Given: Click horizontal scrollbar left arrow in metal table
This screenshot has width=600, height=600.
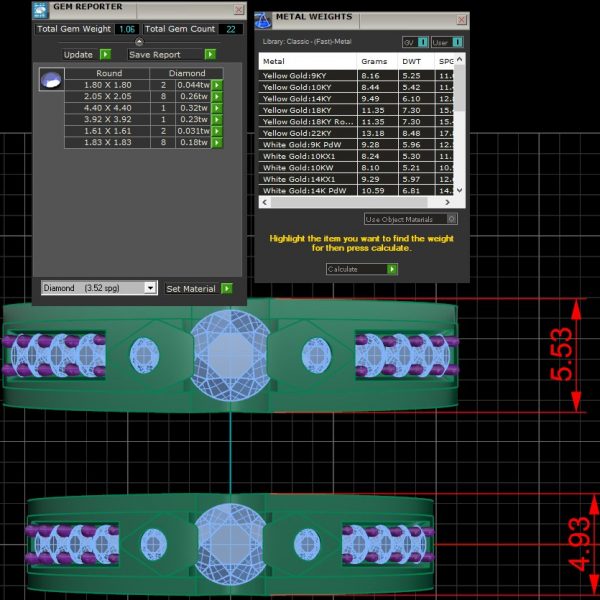Looking at the screenshot, I should click(265, 202).
